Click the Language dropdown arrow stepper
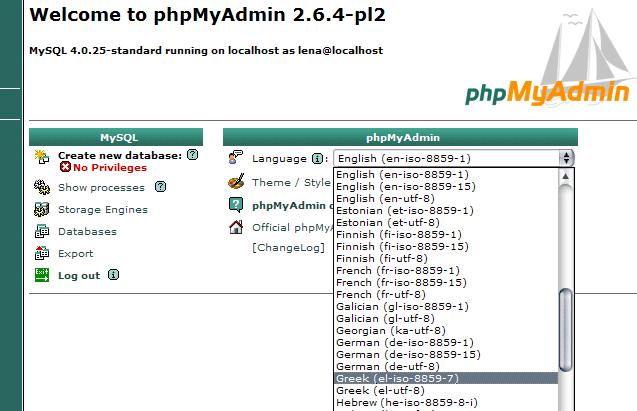Viewport: 637px width, 411px height. coord(566,158)
